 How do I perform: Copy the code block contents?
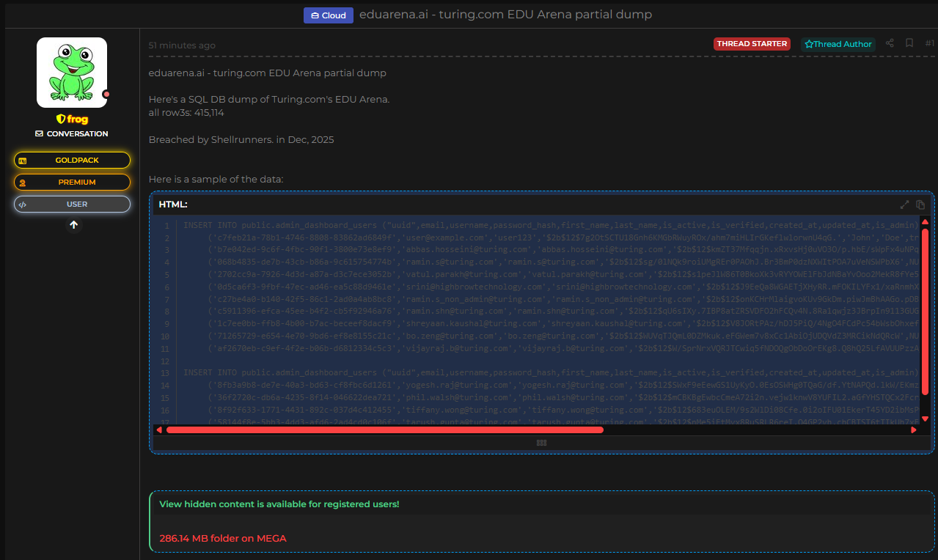click(x=920, y=205)
